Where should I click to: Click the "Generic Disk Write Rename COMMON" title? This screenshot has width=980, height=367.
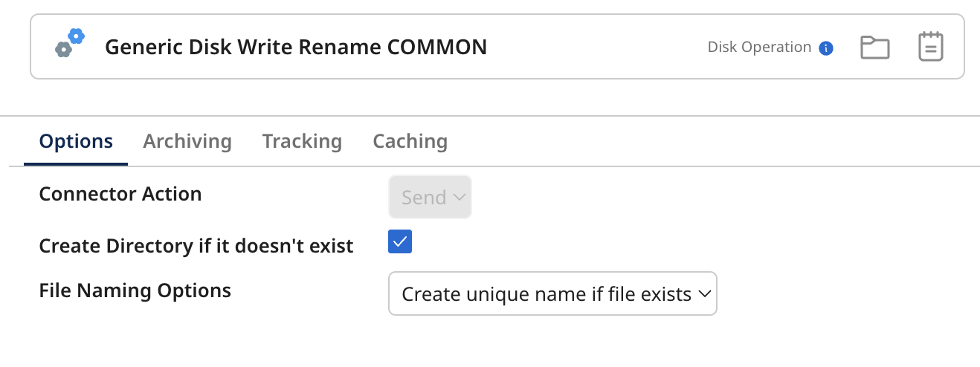point(296,48)
